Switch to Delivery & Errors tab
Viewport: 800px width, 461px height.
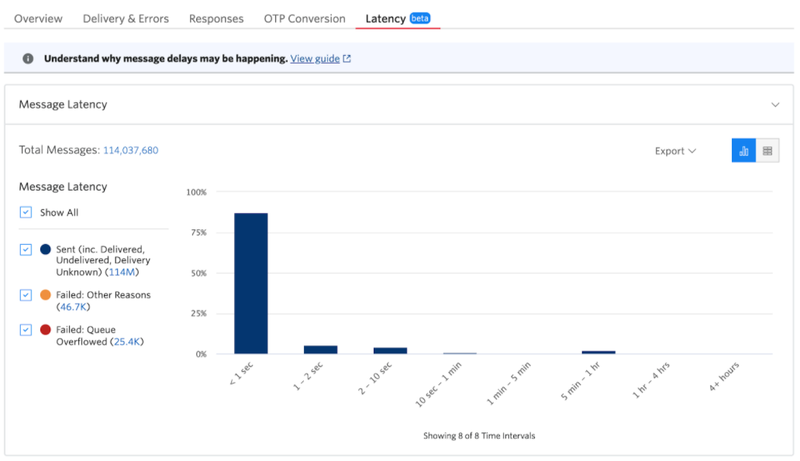pyautogui.click(x=126, y=19)
